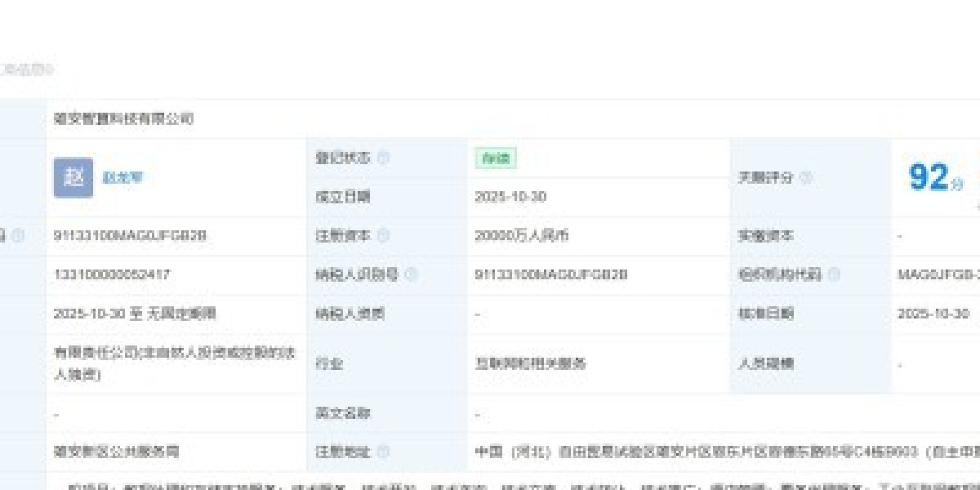This screenshot has height=490, width=980.
Task: Click the establishment date 2025-10-30 under 存续
Action: coord(510,197)
